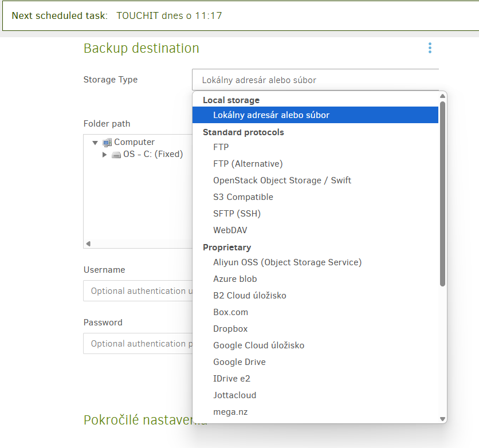
Task: Choose S3 Compatible storage type
Action: point(243,197)
